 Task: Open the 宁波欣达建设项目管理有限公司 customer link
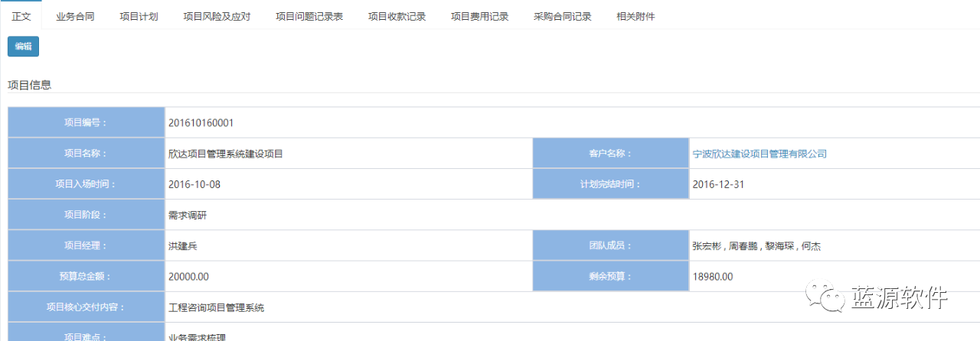tap(759, 154)
